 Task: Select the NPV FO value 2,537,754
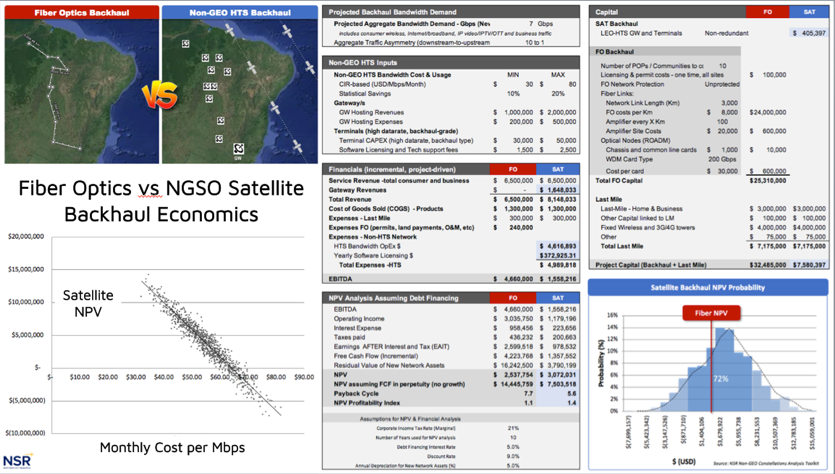coord(513,375)
